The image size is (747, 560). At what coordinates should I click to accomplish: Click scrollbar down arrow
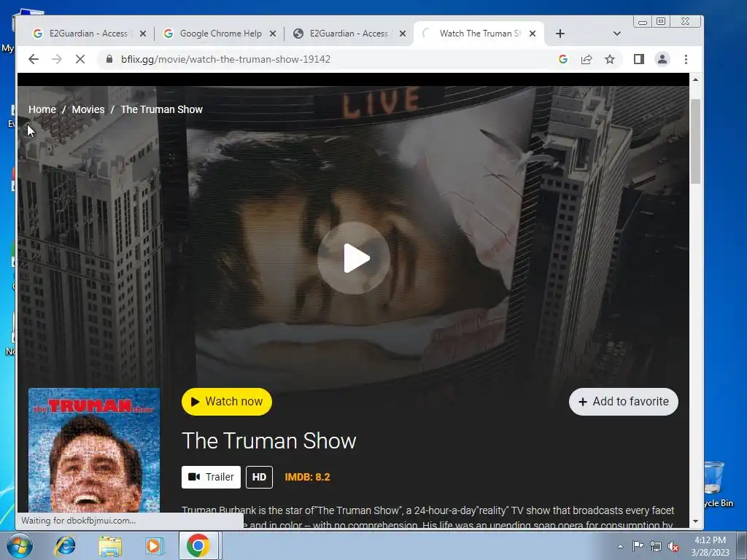click(x=695, y=521)
